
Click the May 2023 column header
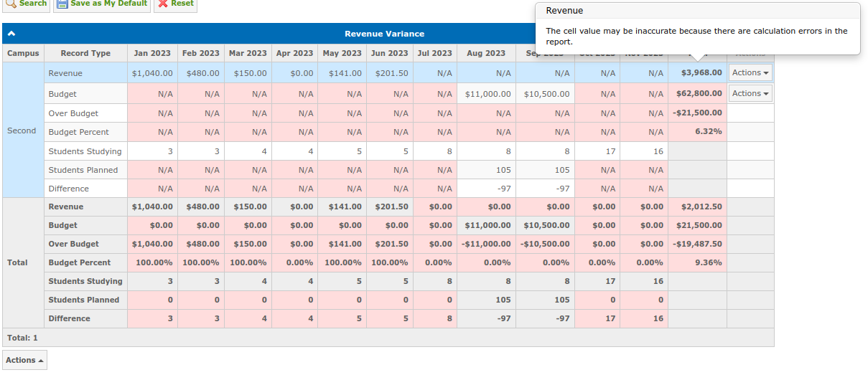(x=342, y=53)
